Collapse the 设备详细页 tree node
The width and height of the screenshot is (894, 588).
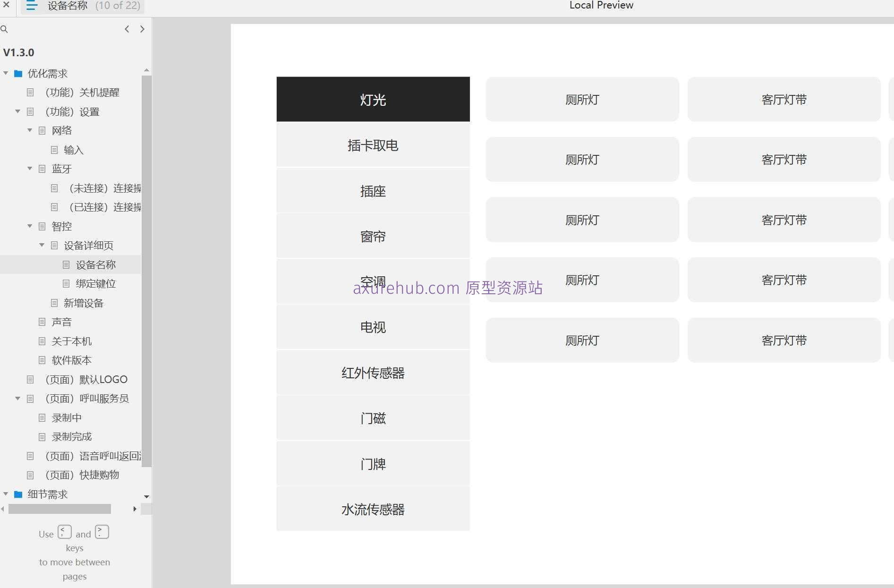pos(42,245)
